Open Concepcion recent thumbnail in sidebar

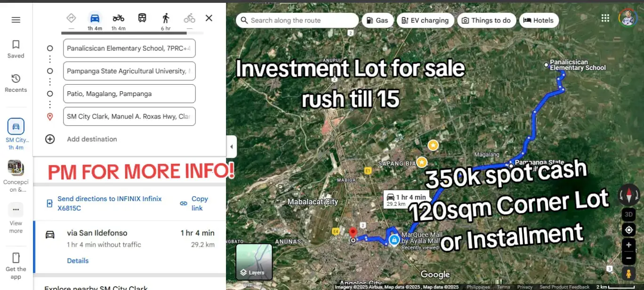coord(16,176)
